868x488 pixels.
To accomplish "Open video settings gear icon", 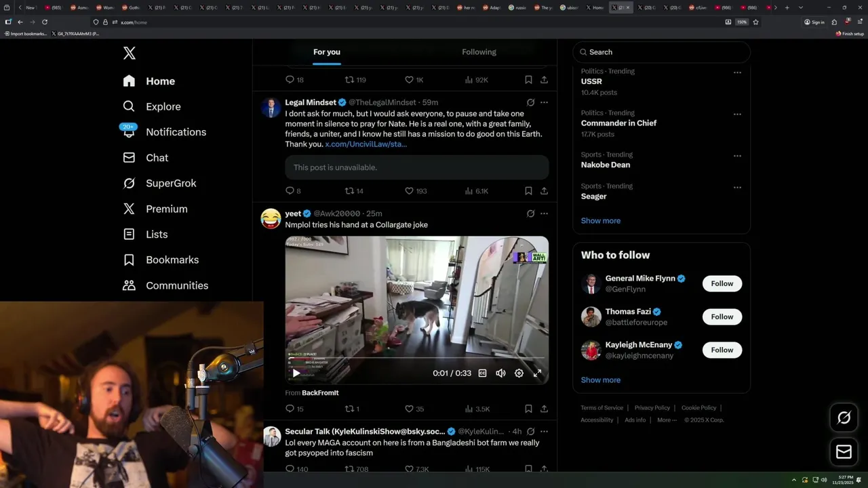I will point(519,373).
